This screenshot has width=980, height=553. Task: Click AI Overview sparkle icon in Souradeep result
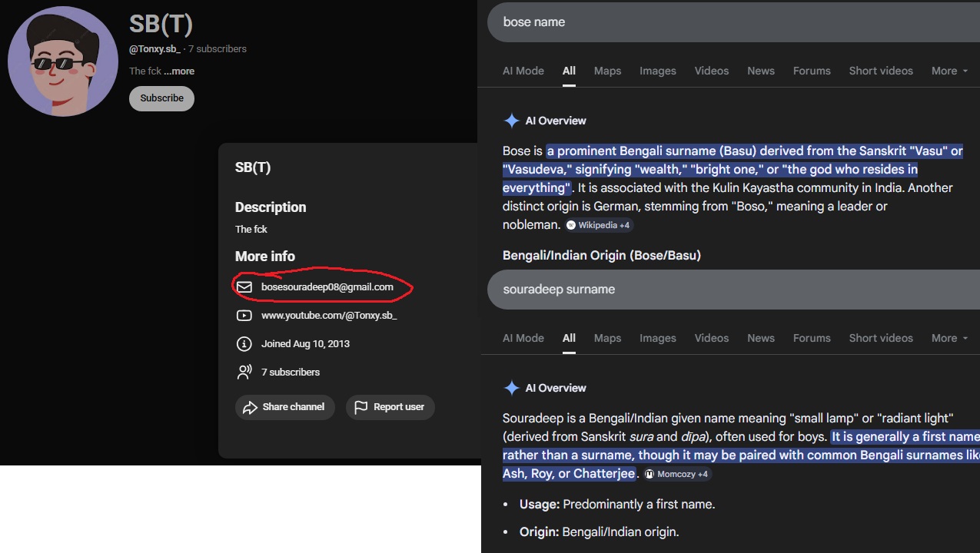click(x=511, y=388)
